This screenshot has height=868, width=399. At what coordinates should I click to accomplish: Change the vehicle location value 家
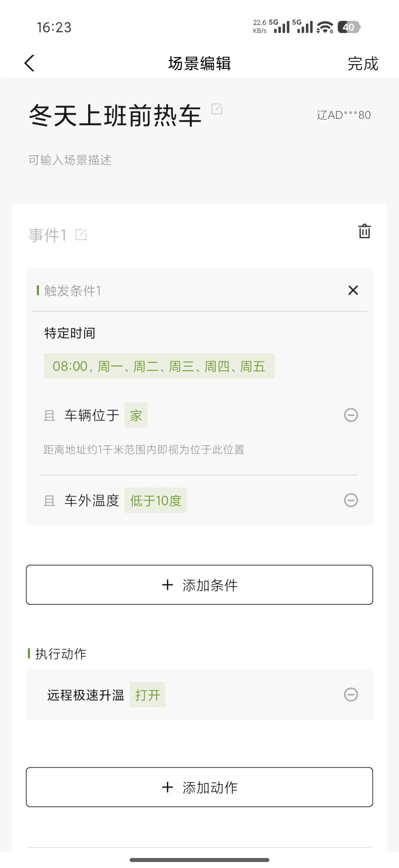click(136, 415)
